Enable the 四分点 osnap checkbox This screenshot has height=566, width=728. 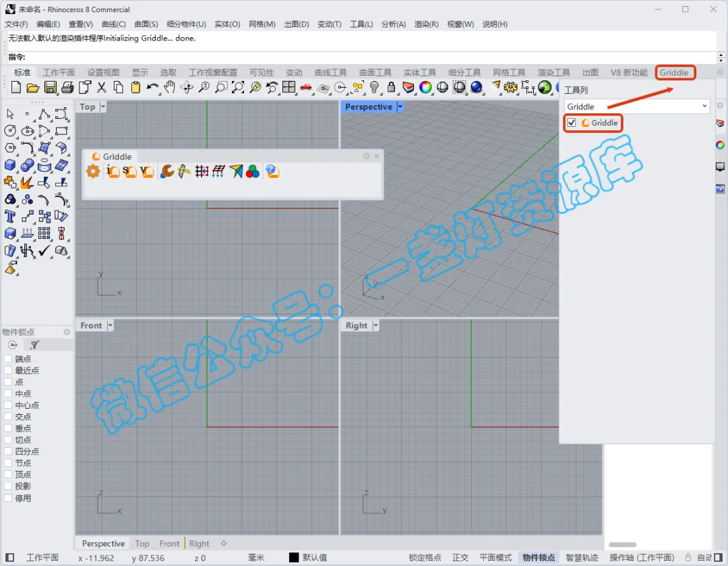click(8, 451)
